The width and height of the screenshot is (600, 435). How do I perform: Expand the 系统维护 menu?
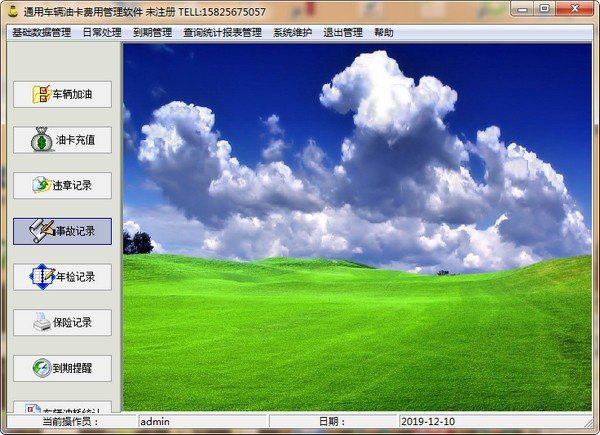(x=292, y=32)
